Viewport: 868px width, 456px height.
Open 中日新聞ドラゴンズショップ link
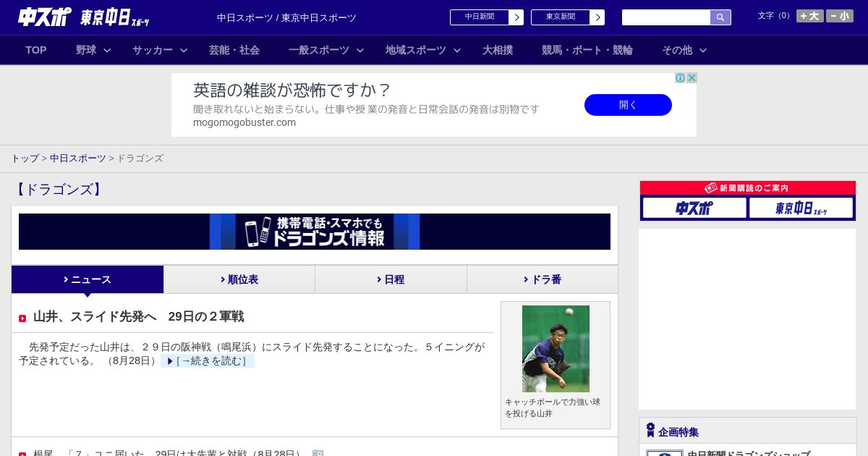749,453
